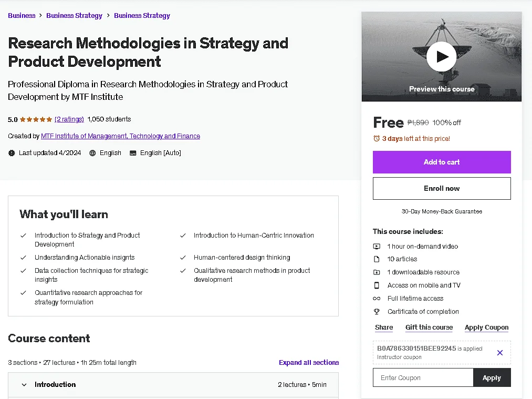This screenshot has height=399, width=532.
Task: Click the applied coupon code B0A786330151BEE92245
Action: point(416,349)
